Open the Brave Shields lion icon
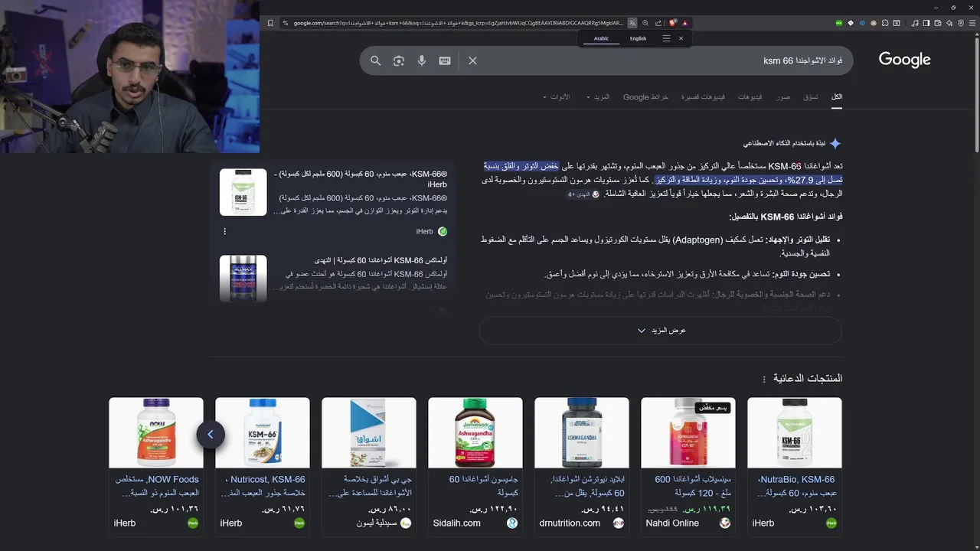This screenshot has height=551, width=980. [x=672, y=23]
